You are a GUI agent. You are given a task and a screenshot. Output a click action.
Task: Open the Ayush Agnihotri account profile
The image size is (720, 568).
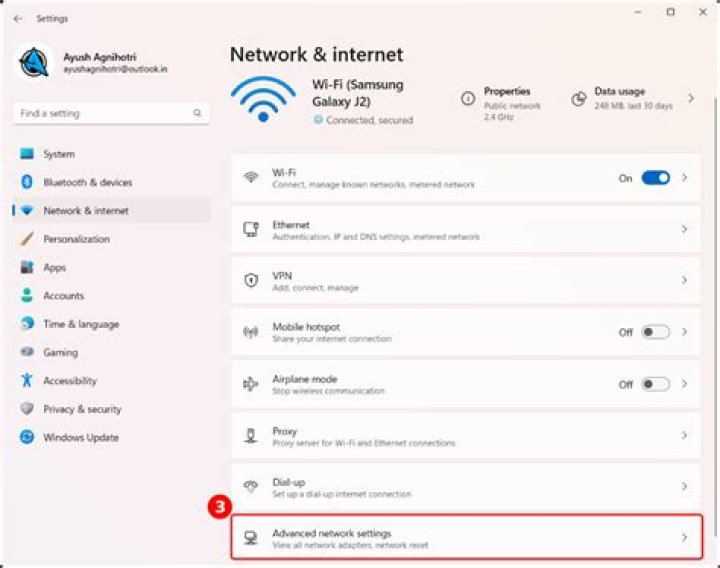pyautogui.click(x=100, y=60)
